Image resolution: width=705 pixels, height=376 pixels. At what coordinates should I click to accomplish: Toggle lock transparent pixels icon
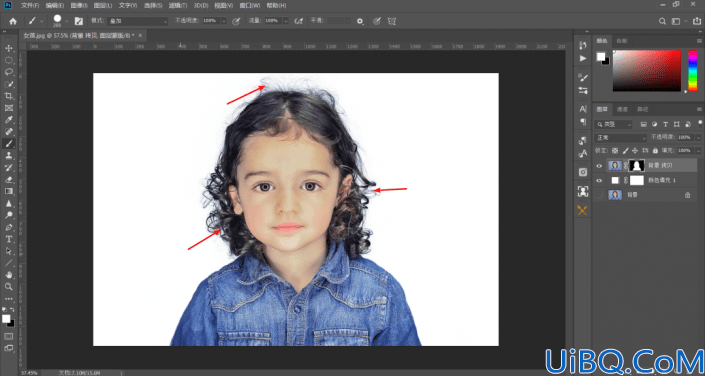coord(615,150)
